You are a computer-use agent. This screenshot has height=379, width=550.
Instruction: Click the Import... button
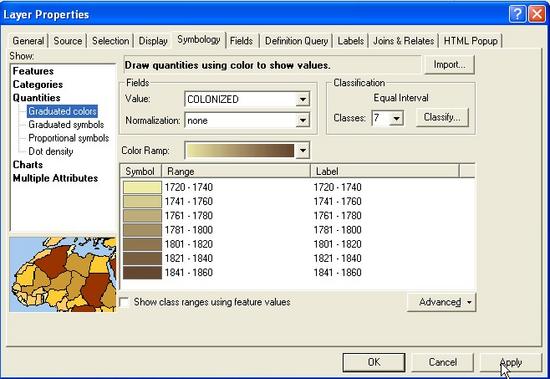[x=449, y=65]
